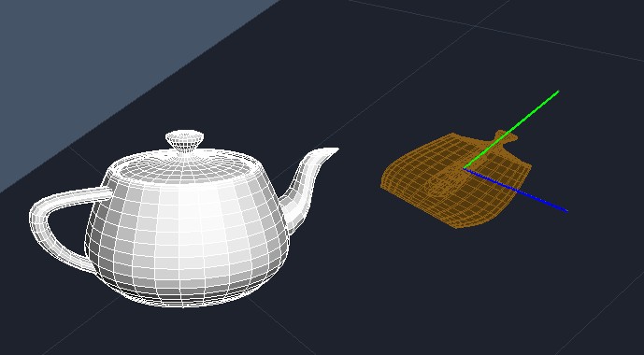Viewport: 644px width, 355px height.
Task: Click the far endpoint of the blue axis
Action: 566,211
